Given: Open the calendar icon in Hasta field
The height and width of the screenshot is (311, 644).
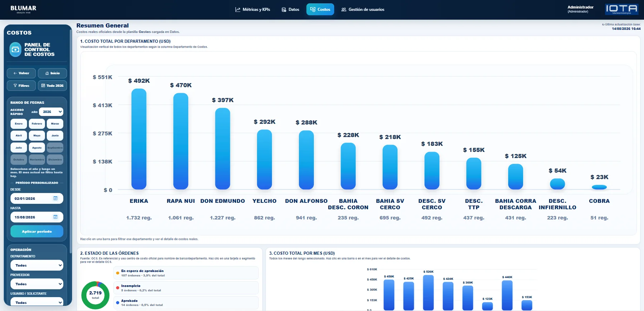Looking at the screenshot, I should click(x=55, y=217).
